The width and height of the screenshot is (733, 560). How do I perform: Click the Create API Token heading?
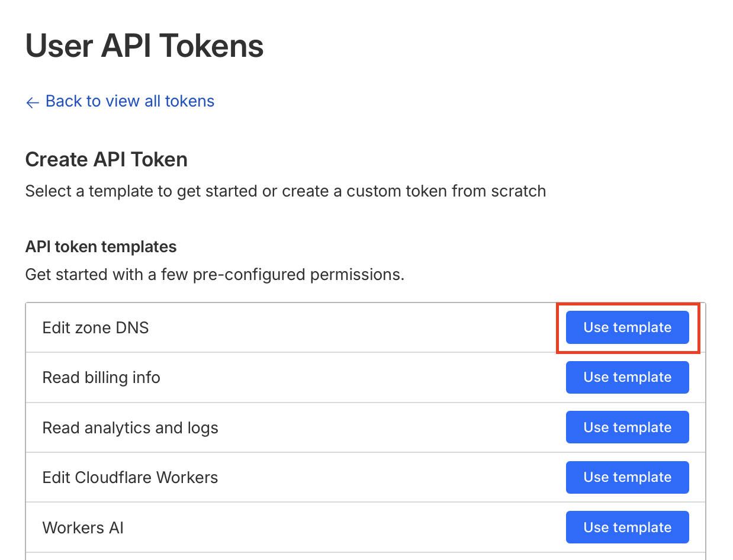point(107,159)
